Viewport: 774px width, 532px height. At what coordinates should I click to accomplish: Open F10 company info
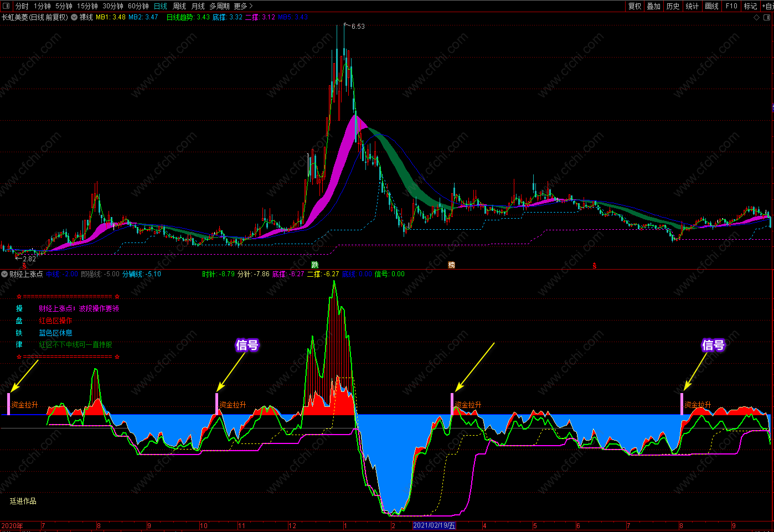tap(731, 6)
